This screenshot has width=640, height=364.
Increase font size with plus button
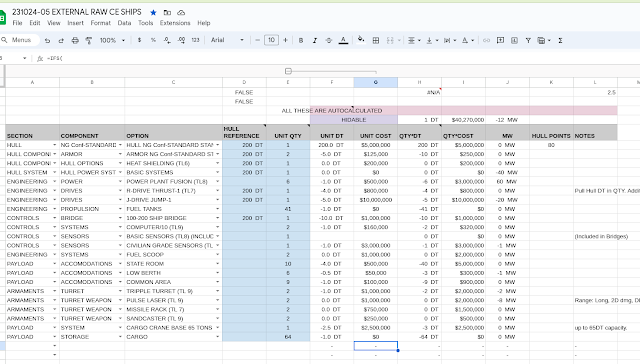[285, 40]
